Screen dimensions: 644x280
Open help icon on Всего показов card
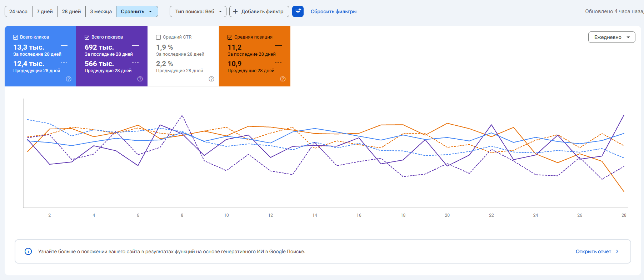pyautogui.click(x=140, y=79)
